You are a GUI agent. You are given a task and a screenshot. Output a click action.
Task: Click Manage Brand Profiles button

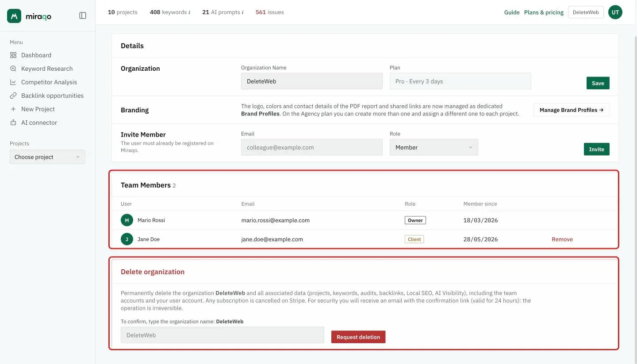click(572, 110)
